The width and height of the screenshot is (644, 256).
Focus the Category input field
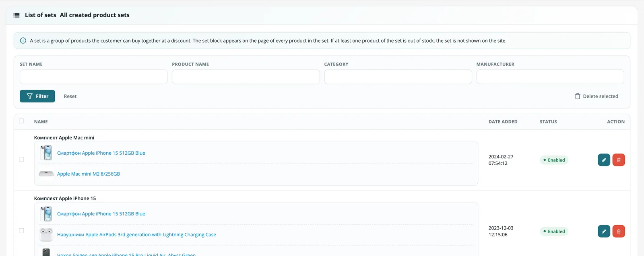click(x=398, y=77)
